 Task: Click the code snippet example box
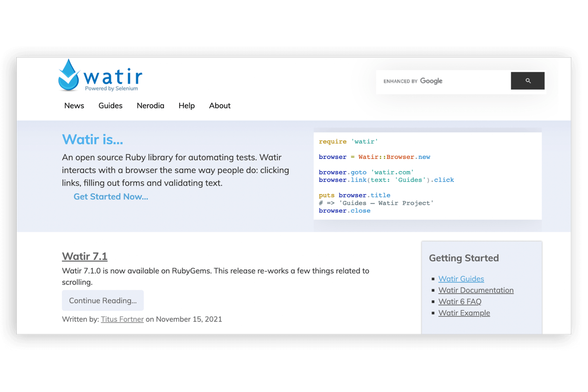tap(427, 176)
